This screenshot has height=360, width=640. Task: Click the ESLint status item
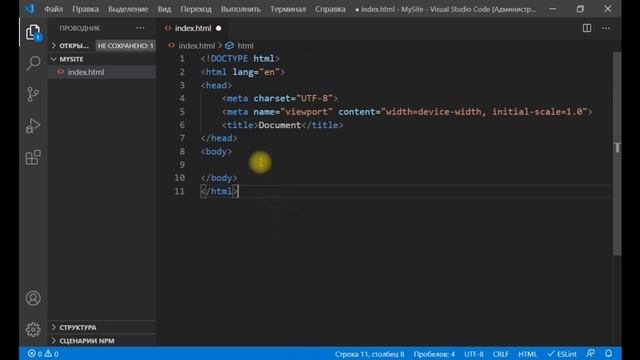pos(562,354)
